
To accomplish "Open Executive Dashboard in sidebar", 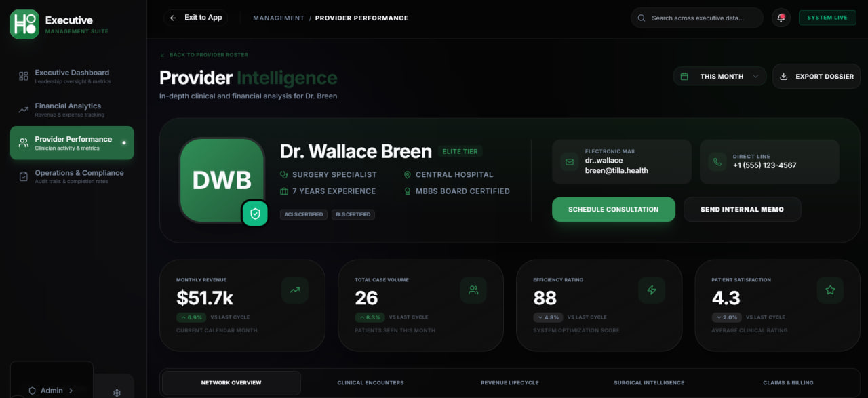I will click(72, 77).
